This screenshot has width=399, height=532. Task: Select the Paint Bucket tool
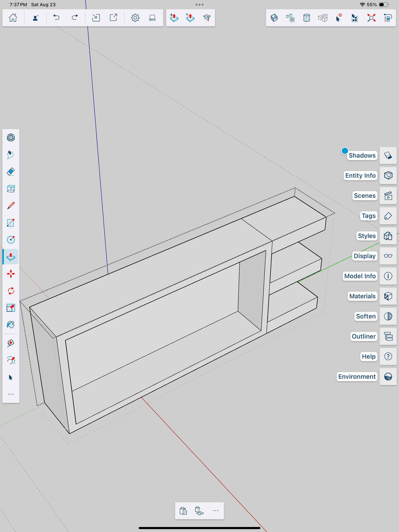[x=11, y=325]
